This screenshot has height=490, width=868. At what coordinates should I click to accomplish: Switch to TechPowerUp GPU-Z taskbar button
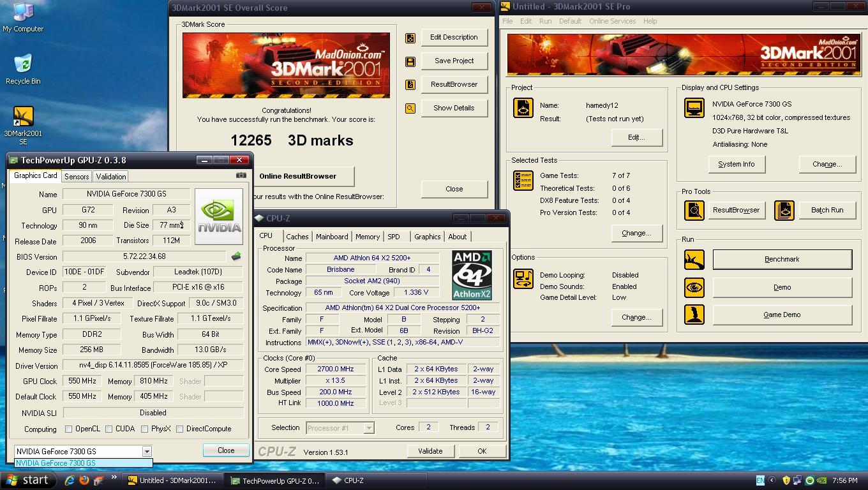coord(276,480)
